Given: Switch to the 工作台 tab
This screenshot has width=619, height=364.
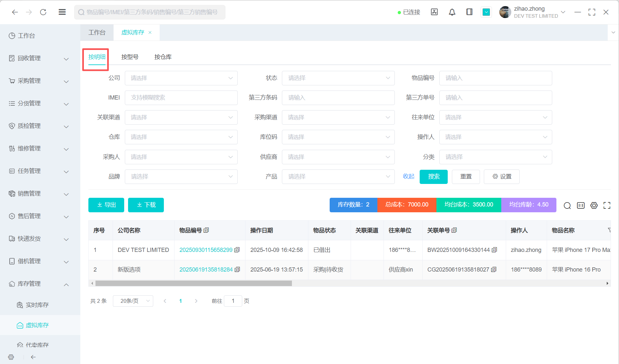Looking at the screenshot, I should pyautogui.click(x=97, y=33).
